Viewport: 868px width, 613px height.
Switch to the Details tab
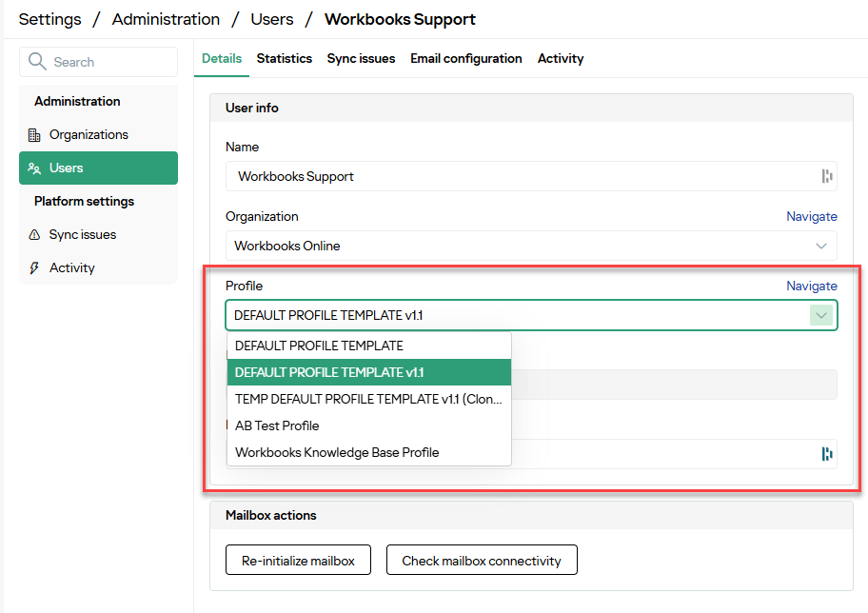coord(222,59)
